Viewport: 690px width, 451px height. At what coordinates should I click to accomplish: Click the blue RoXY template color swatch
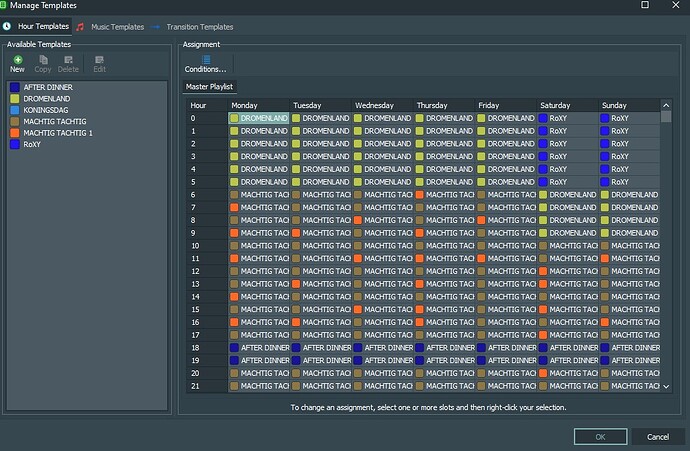[x=15, y=144]
